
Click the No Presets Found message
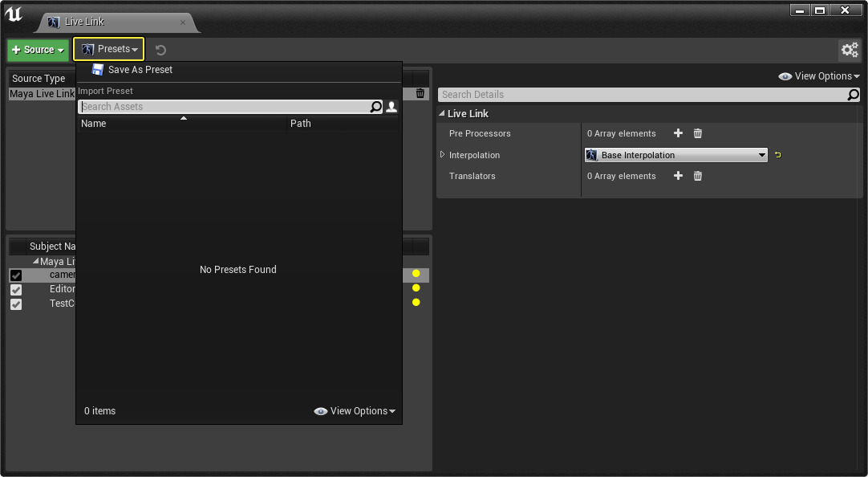238,270
